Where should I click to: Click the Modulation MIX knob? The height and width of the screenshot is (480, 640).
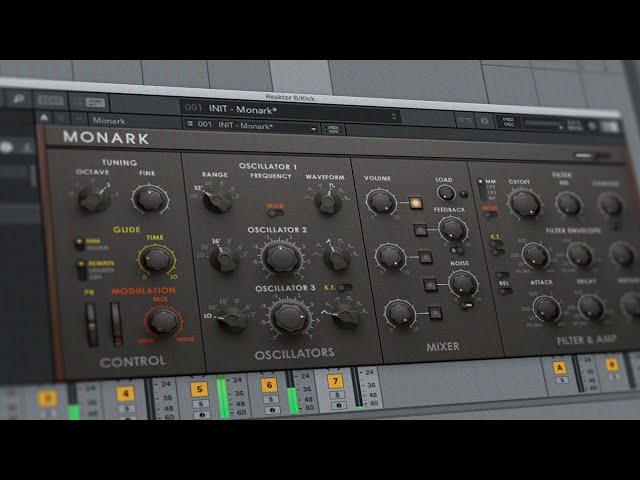click(163, 321)
